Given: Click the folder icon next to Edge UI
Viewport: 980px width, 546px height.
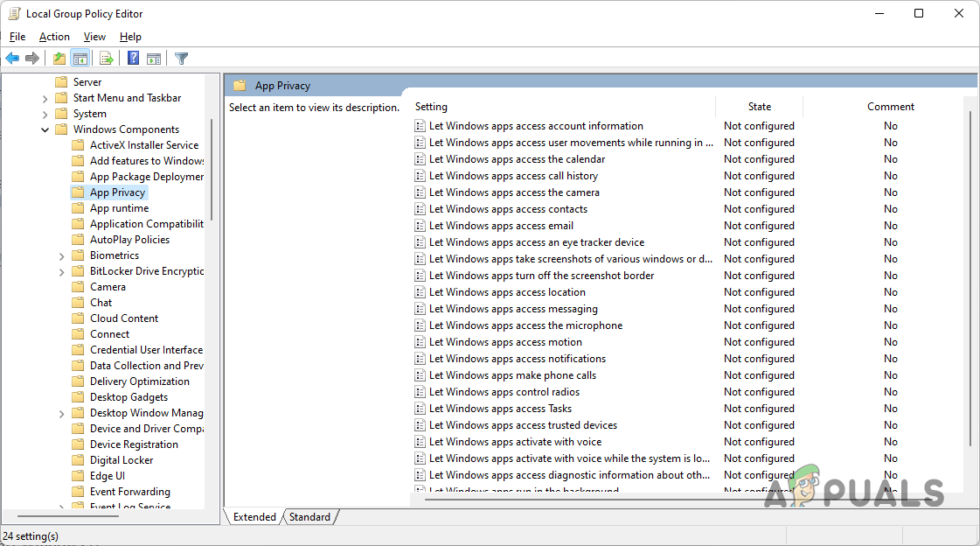Looking at the screenshot, I should [78, 475].
